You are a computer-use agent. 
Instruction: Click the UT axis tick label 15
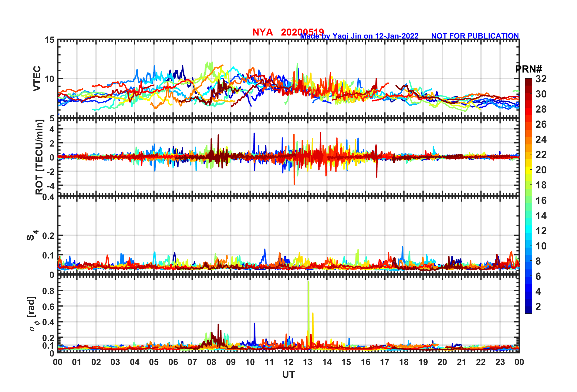point(346,362)
